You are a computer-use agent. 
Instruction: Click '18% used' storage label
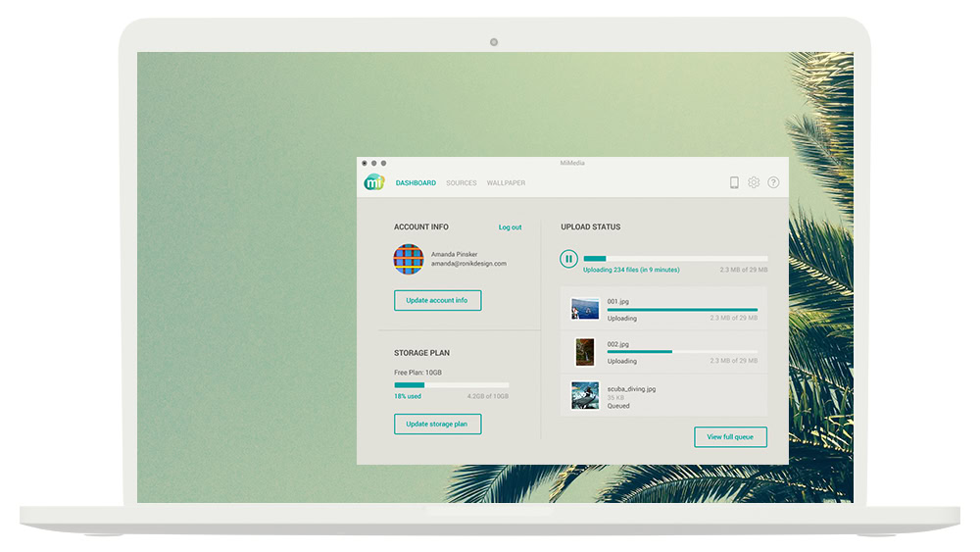pos(408,396)
